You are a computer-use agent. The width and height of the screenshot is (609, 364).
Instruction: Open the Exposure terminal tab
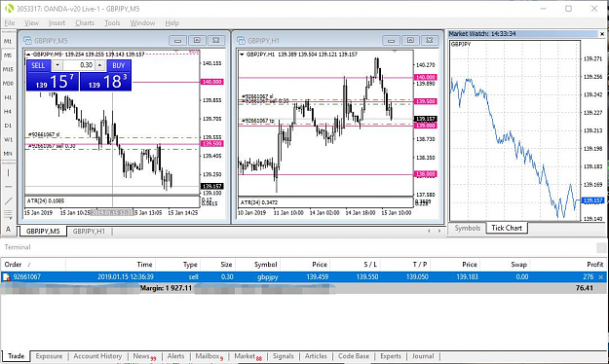[49, 356]
